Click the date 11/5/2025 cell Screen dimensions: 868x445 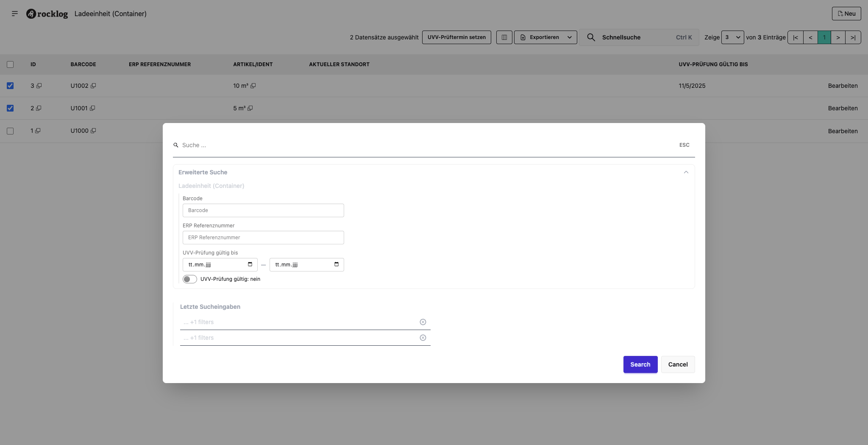click(692, 86)
